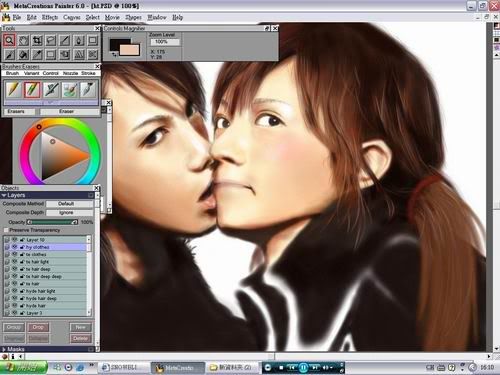This screenshot has height=375, width=500.
Task: Select the Dropper tool
Action: pos(37,54)
